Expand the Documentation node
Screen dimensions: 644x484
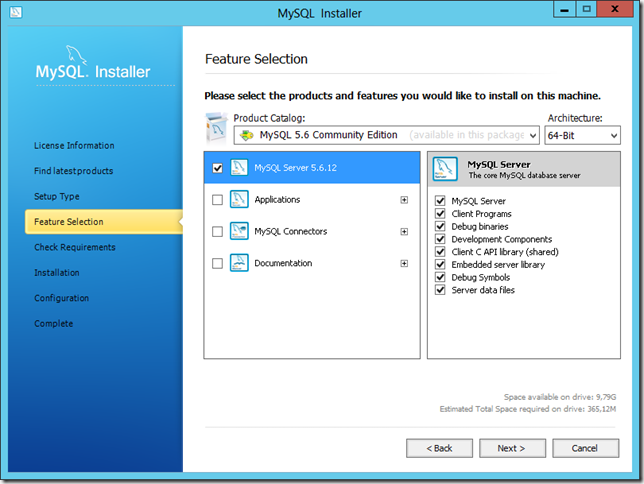coord(404,263)
